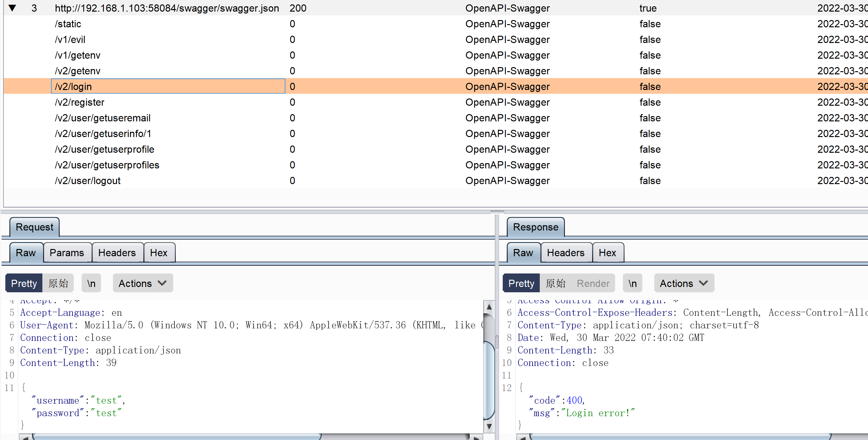Select the /v2/register endpoint row
Screen dimensions: 868x440
click(79, 102)
